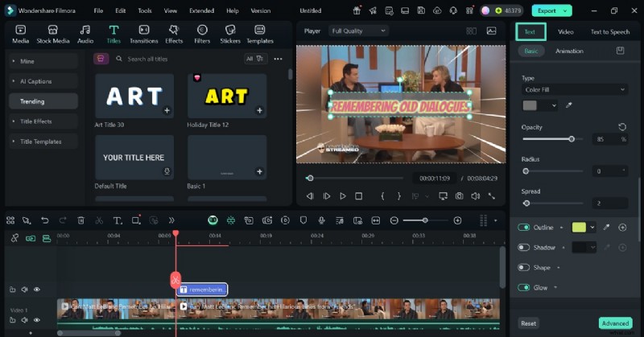Open the Full Quality player dropdown
Viewport: 644px width, 337px height.
coord(358,31)
